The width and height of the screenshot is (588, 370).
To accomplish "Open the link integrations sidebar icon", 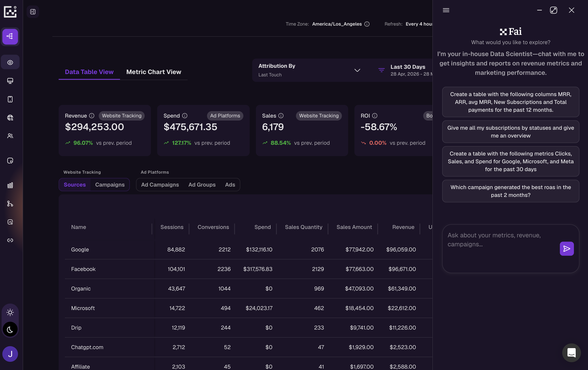I will click(x=10, y=240).
